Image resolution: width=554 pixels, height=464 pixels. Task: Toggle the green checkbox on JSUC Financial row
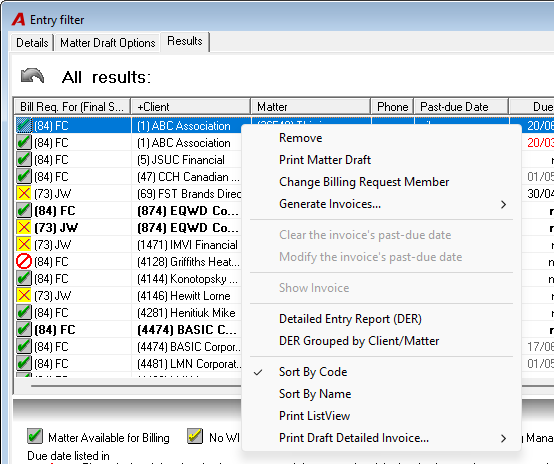coord(24,160)
